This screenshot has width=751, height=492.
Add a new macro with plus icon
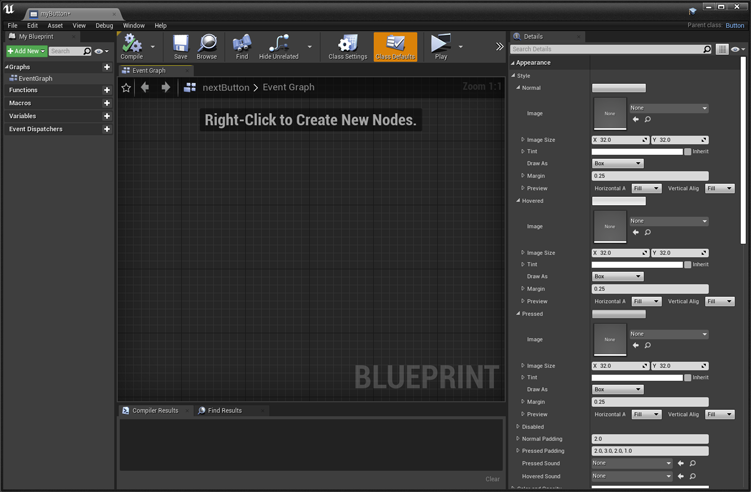(107, 103)
